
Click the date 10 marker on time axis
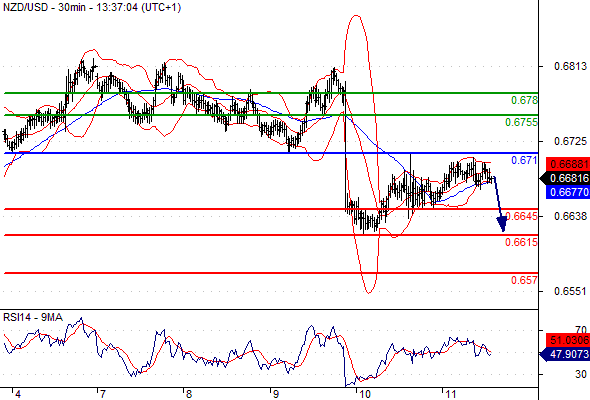(x=365, y=394)
